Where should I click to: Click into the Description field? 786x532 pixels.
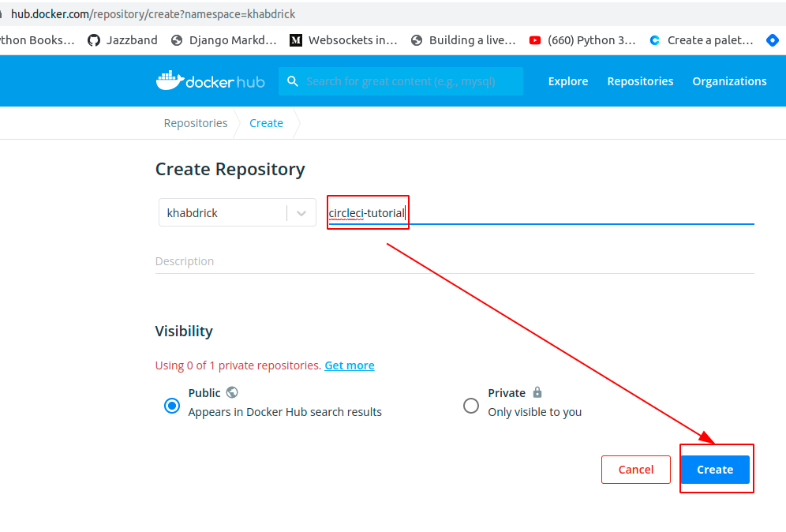[455, 261]
